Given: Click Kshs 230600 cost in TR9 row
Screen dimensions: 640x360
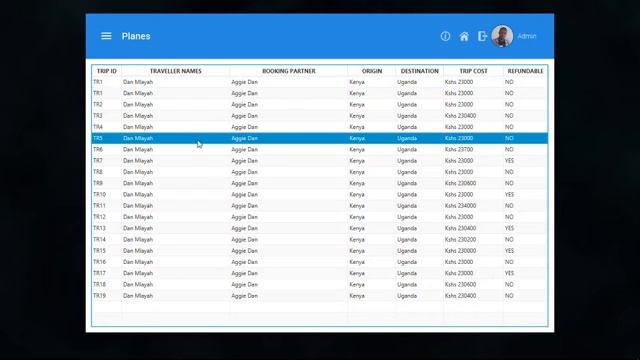Looking at the screenshot, I should [x=460, y=183].
